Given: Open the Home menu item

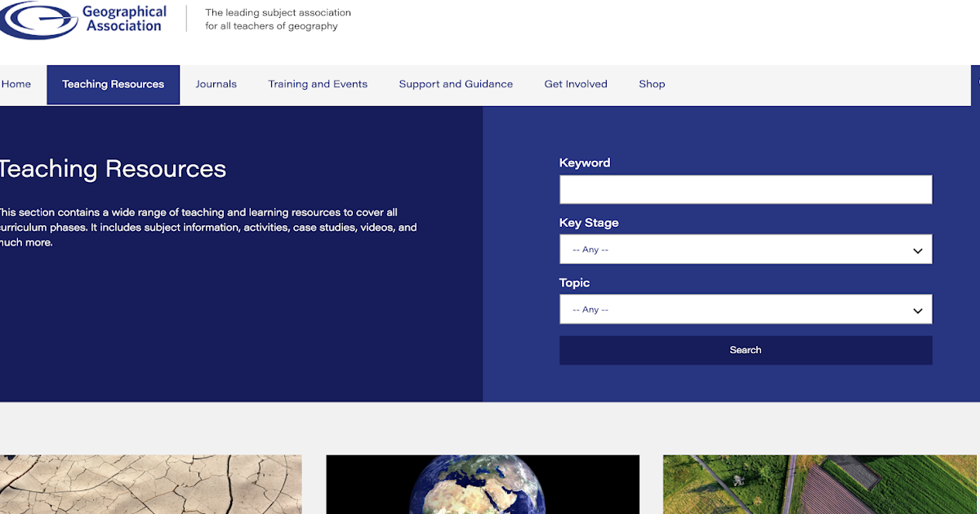Looking at the screenshot, I should tap(16, 84).
